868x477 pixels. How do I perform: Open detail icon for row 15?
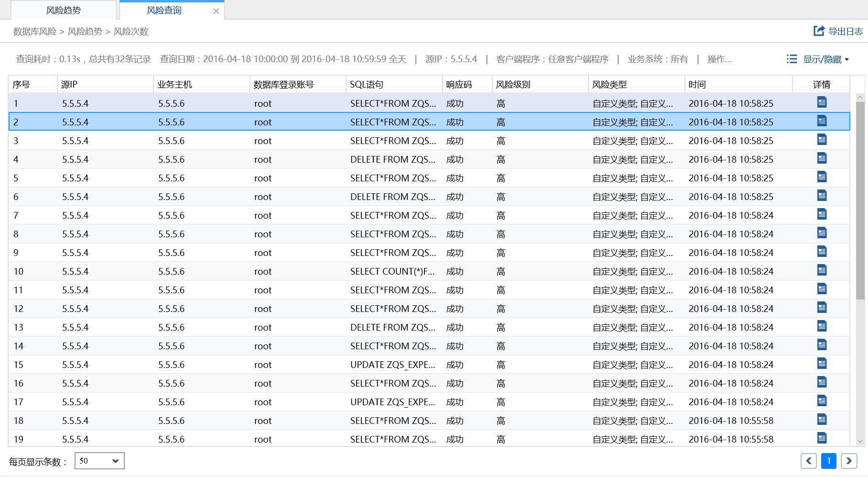822,364
